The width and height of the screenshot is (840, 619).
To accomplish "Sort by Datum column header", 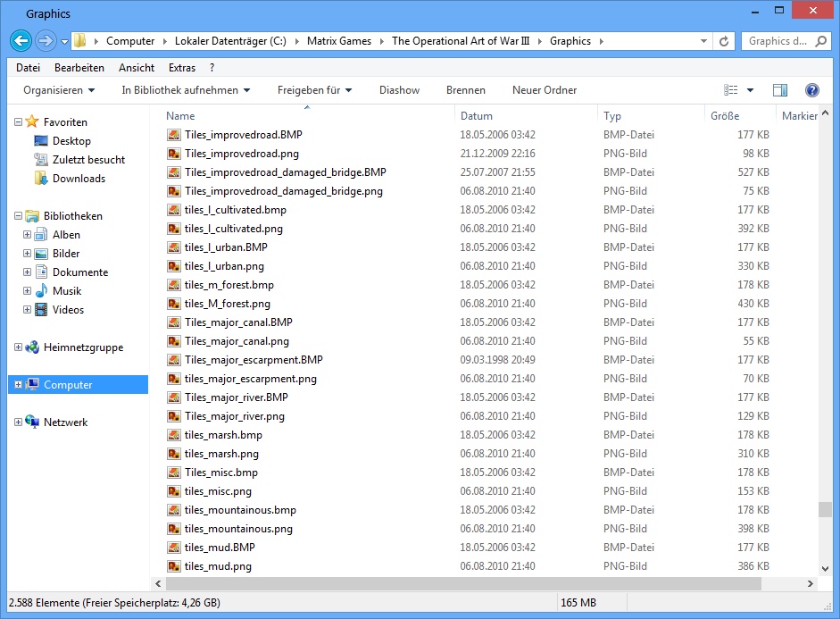I will [x=477, y=116].
